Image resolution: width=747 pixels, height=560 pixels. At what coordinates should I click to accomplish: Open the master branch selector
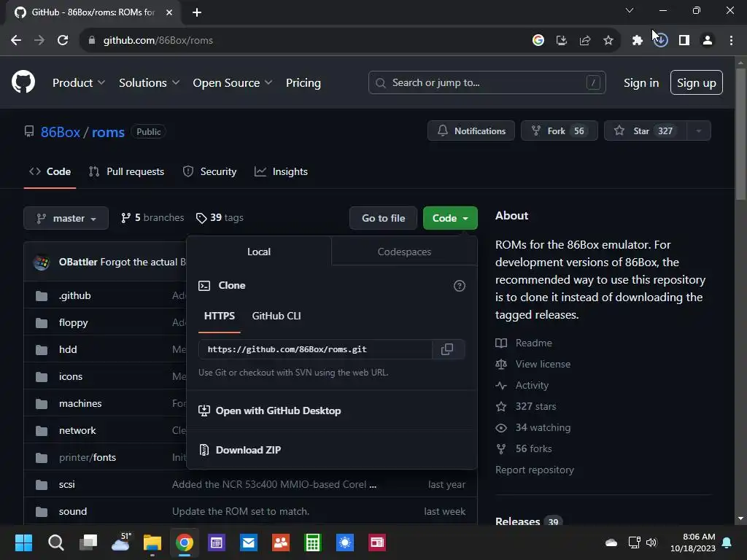pos(66,218)
